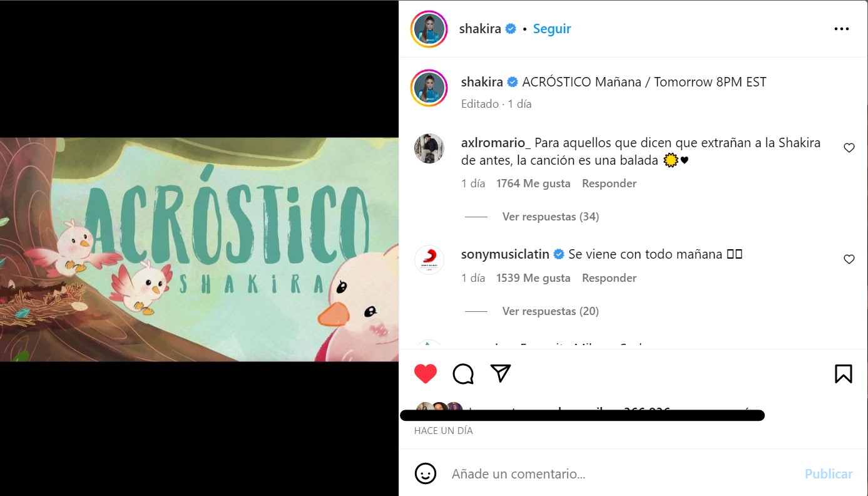The height and width of the screenshot is (496, 868).
Task: Open the sonymusiclatin avatar logo
Action: [x=429, y=260]
